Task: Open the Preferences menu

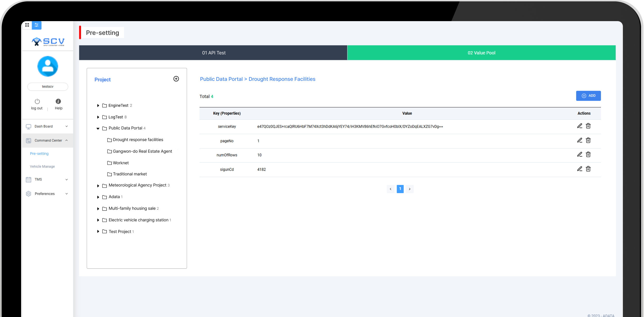Action: [x=48, y=194]
